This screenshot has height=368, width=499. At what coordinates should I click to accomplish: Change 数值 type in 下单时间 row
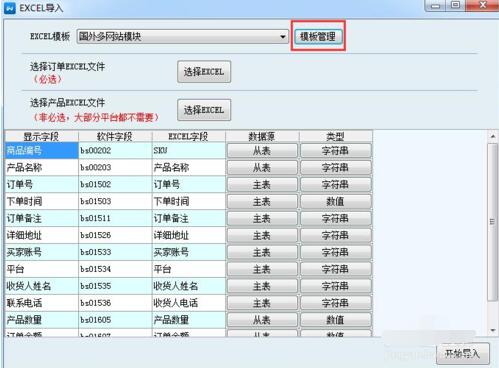pyautogui.click(x=336, y=202)
